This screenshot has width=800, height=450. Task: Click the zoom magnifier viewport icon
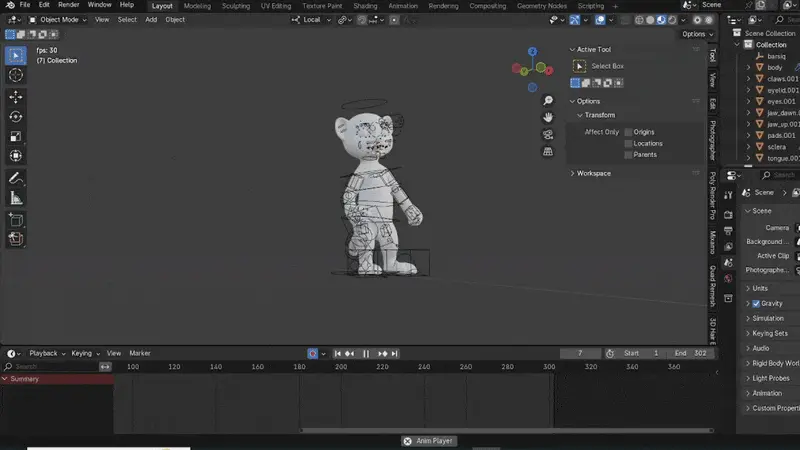coord(548,101)
